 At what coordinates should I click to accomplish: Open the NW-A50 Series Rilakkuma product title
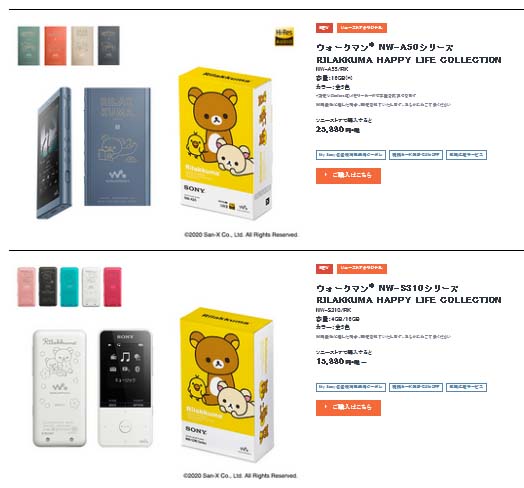click(x=408, y=53)
